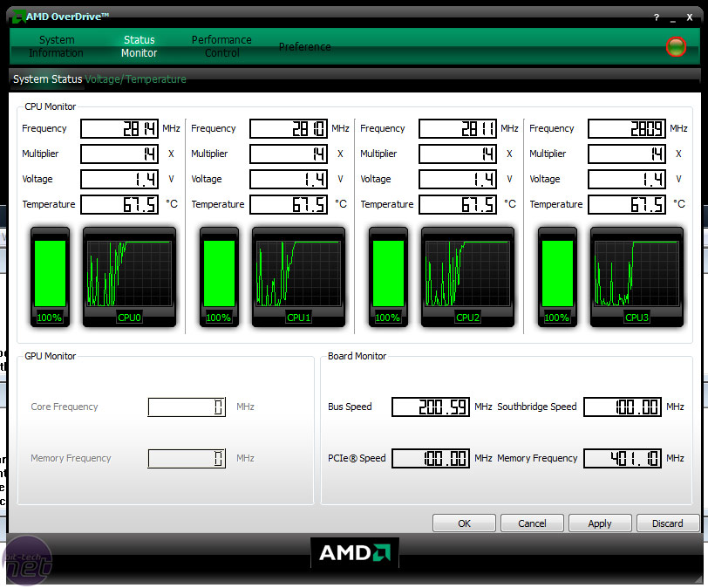
Task: Click the PCIe® Speed label
Action: coord(357,458)
